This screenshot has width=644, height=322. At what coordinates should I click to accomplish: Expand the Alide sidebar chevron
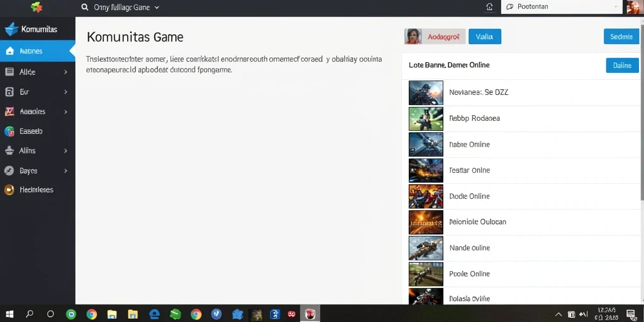coord(65,72)
